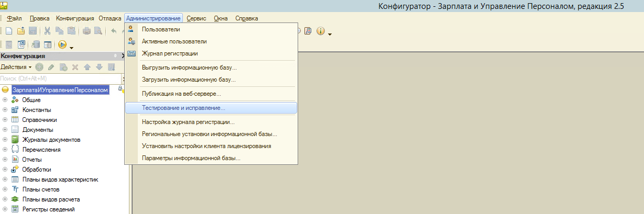Click the Cut scissors icon
The width and height of the screenshot is (644, 214).
[48, 31]
